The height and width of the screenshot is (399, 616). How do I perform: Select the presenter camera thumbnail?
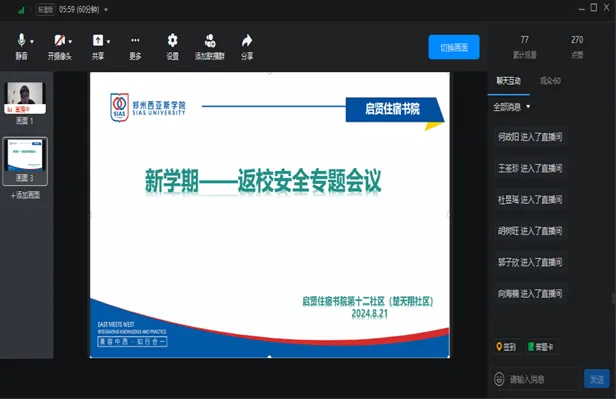pos(25,98)
